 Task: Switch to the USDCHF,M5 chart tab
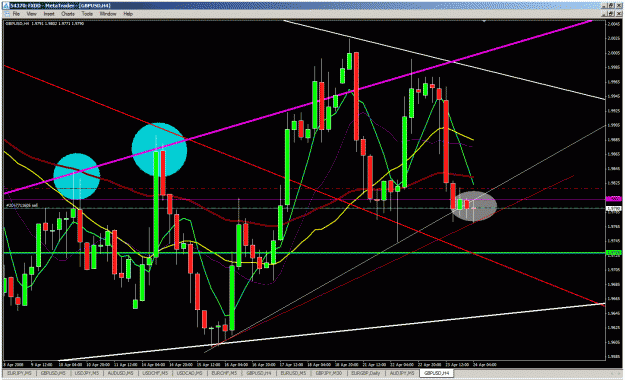click(155, 373)
